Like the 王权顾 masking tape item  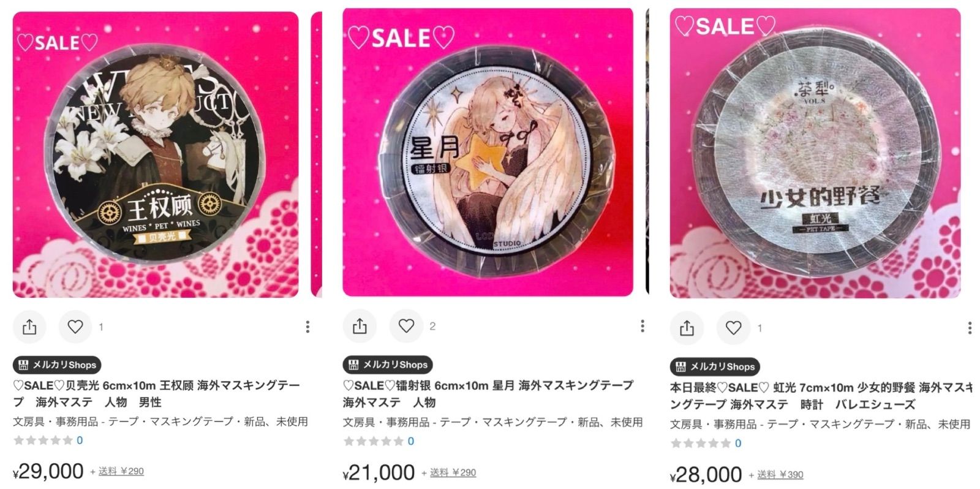click(75, 327)
